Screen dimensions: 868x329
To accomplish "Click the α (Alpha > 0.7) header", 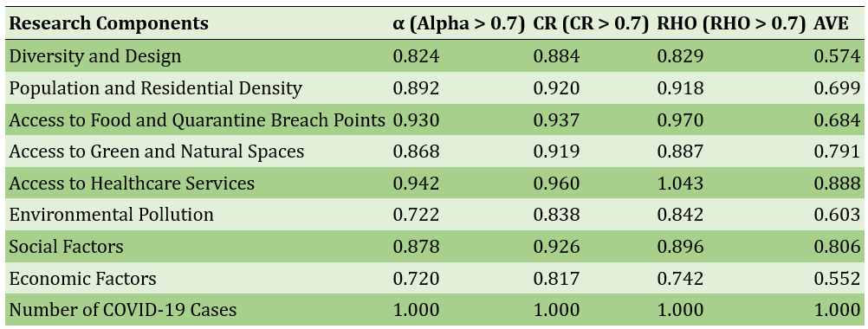I will 459,24.
